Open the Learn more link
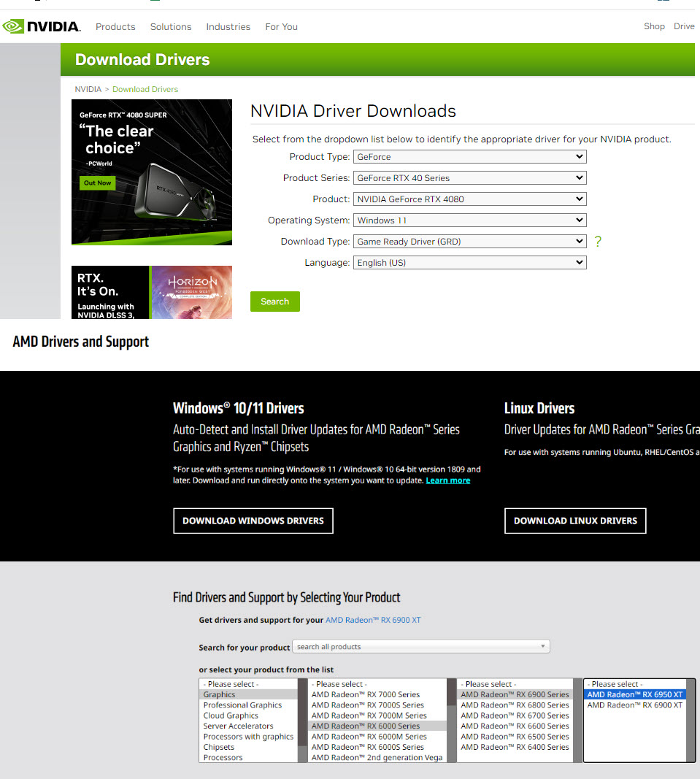 point(447,480)
